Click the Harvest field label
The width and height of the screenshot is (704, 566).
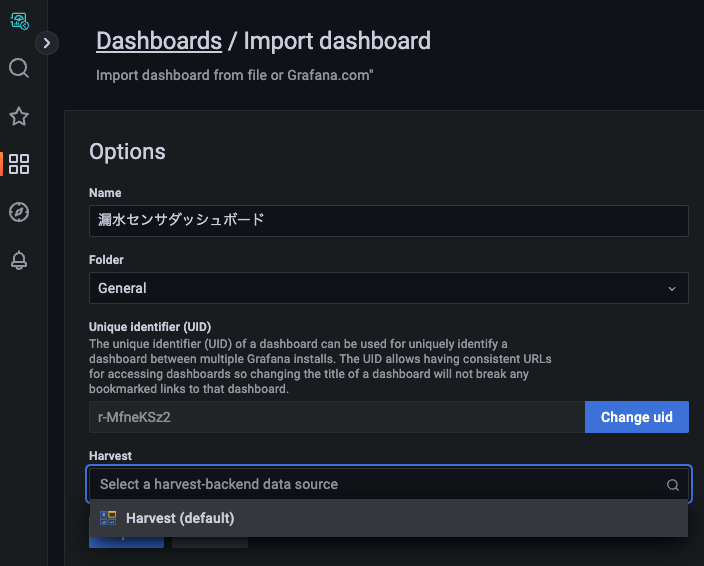111,455
